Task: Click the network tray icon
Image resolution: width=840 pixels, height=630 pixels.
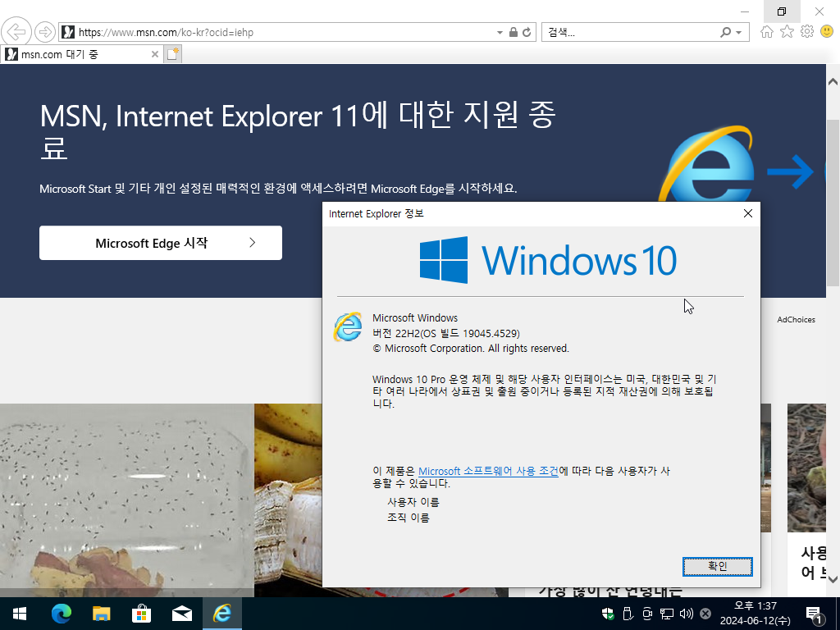Action: tap(666, 614)
